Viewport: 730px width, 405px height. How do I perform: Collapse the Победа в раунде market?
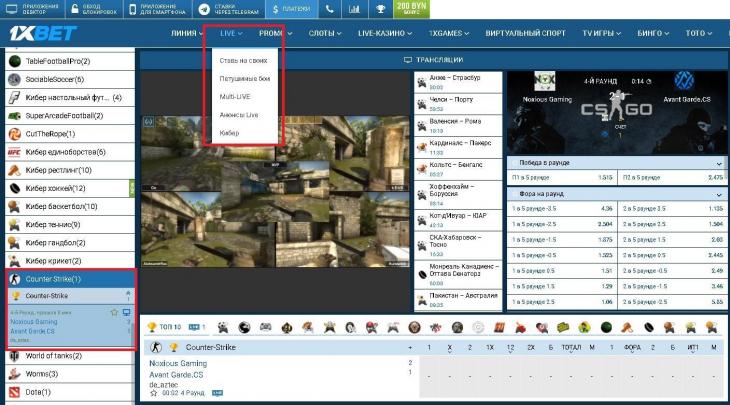pyautogui.click(x=719, y=163)
